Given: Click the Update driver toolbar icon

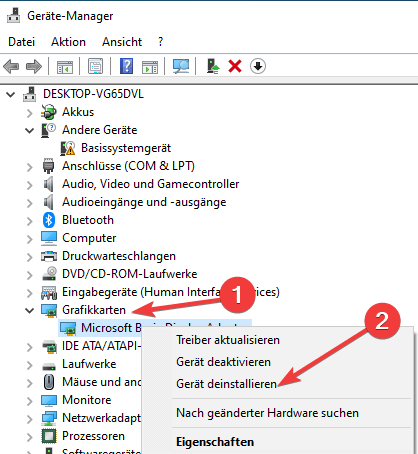Looking at the screenshot, I should (213, 66).
